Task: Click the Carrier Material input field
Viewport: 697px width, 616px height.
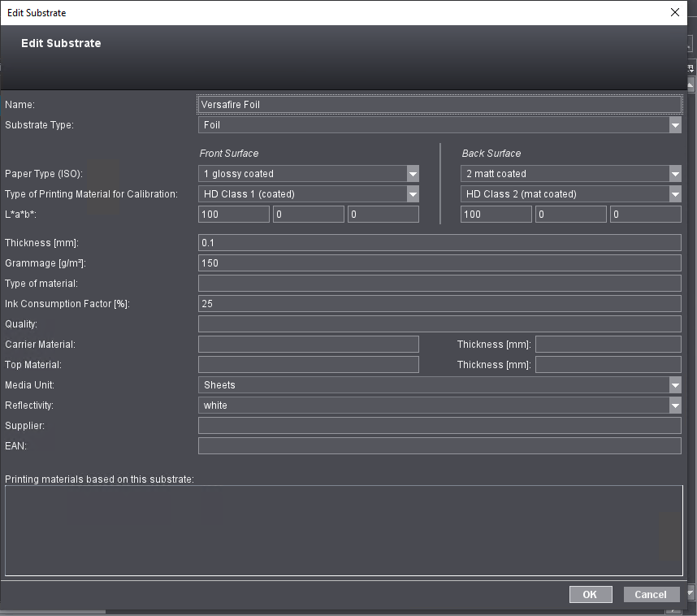Action: (308, 345)
